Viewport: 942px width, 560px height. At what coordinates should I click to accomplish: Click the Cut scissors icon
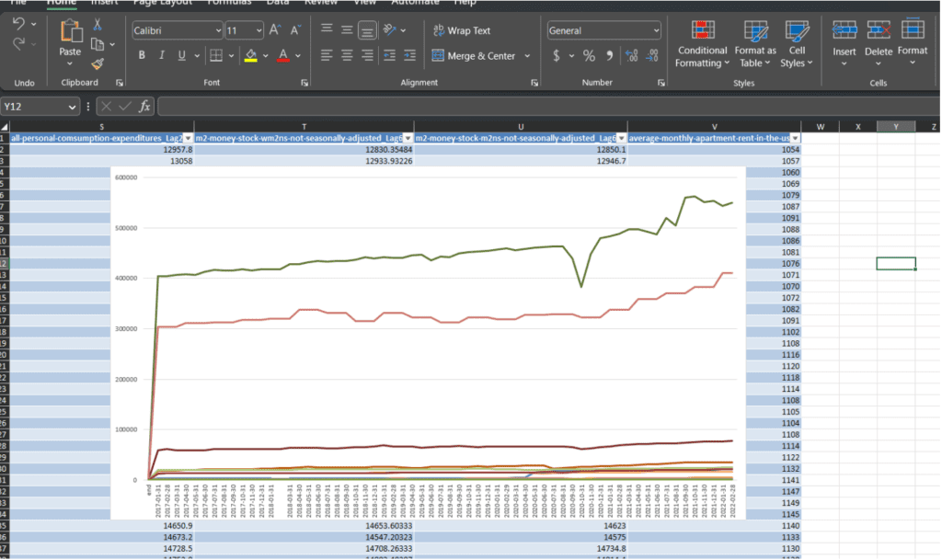(98, 23)
